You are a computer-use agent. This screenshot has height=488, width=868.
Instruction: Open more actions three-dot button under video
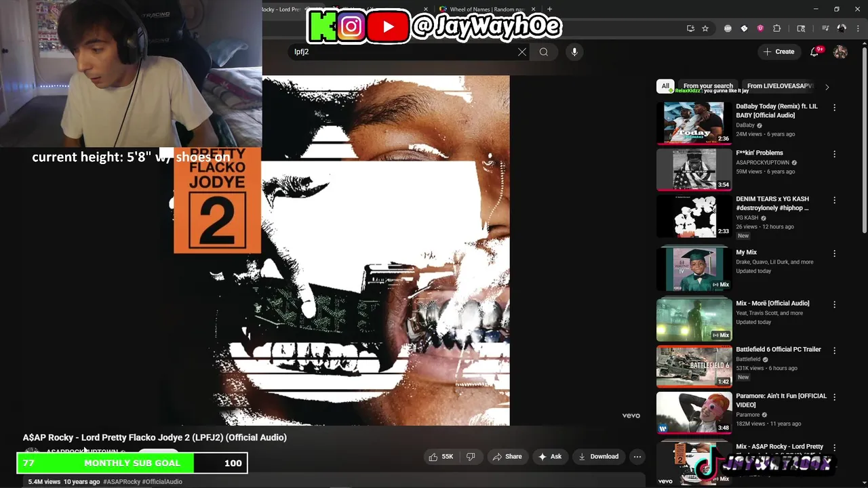[637, 457]
